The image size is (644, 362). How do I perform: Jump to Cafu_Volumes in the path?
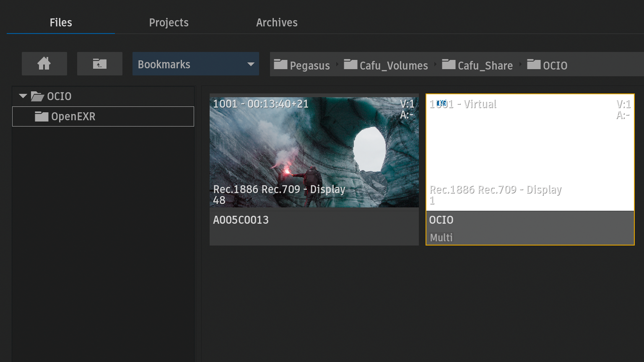(386, 65)
